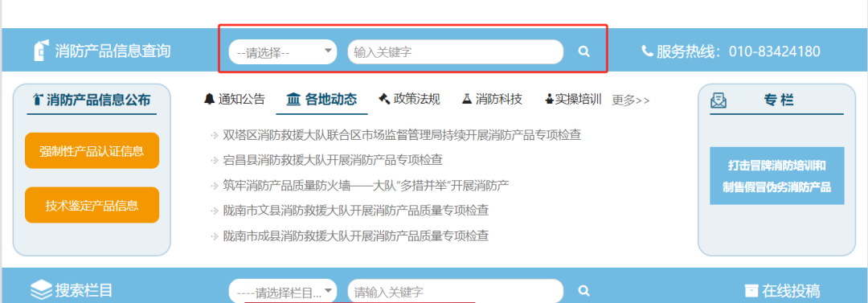Open 强制性产品认证信息 orange button

(92, 150)
